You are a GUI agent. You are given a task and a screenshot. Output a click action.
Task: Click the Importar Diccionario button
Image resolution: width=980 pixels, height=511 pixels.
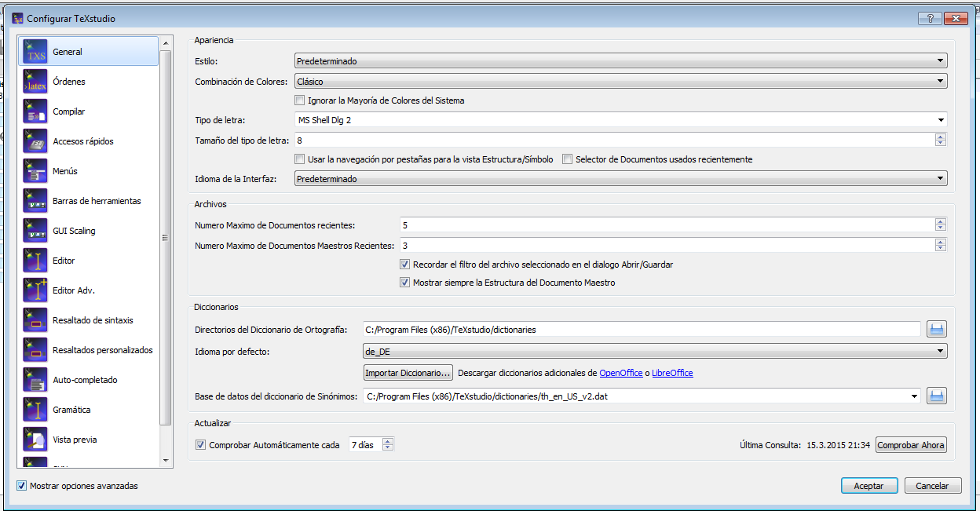click(408, 373)
